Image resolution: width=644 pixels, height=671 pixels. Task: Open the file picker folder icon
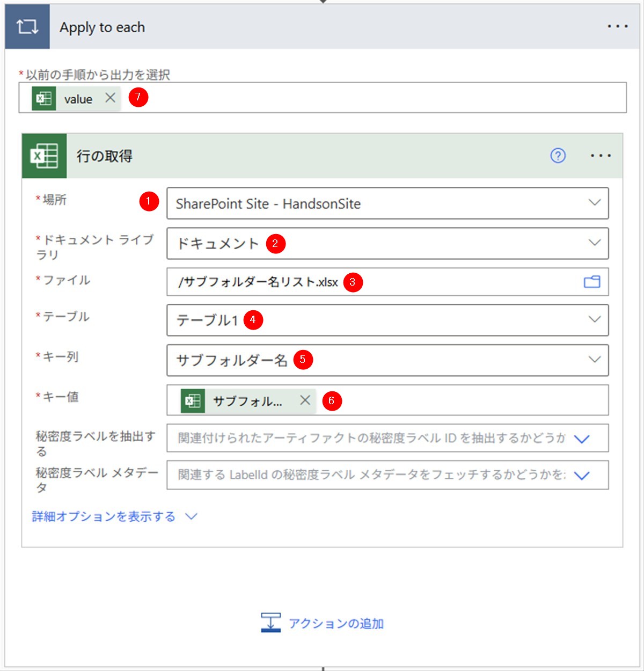coord(592,282)
